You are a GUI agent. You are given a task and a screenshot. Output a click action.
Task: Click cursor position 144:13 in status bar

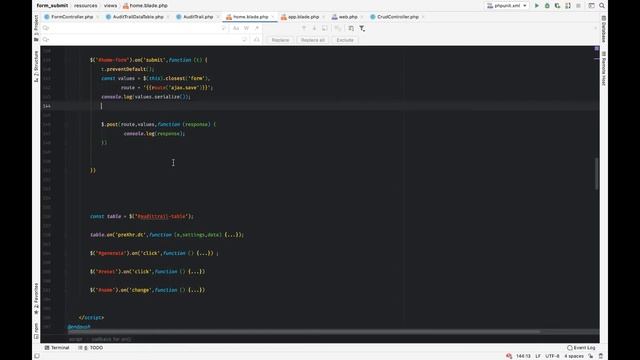click(x=523, y=356)
